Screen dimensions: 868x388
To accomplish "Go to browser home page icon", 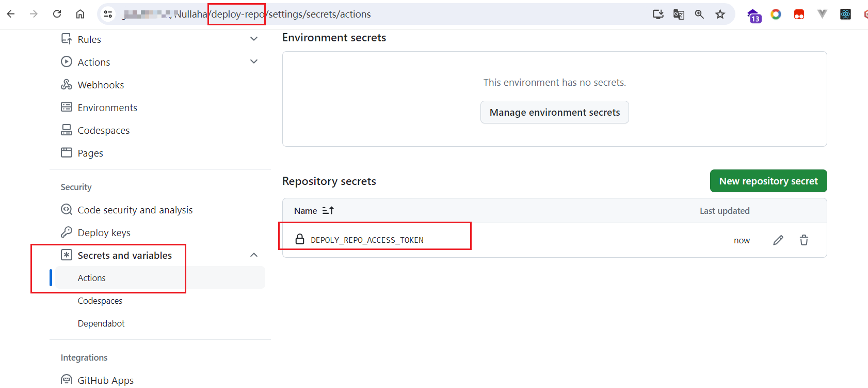I will click(80, 14).
